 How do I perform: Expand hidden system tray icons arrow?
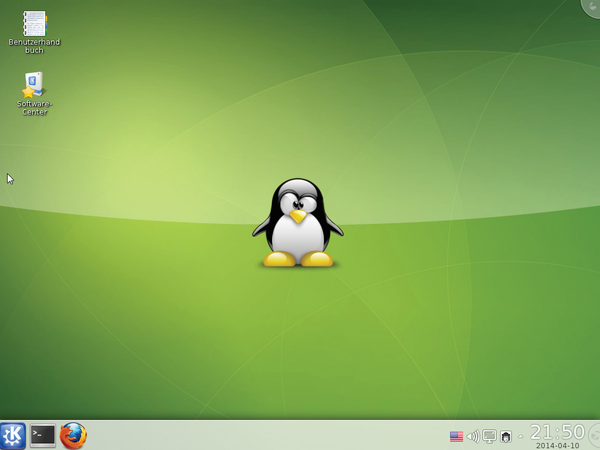520,436
